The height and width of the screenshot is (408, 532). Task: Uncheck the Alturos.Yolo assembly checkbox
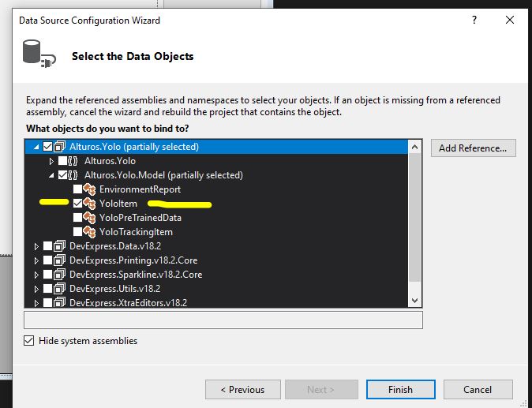(x=48, y=147)
